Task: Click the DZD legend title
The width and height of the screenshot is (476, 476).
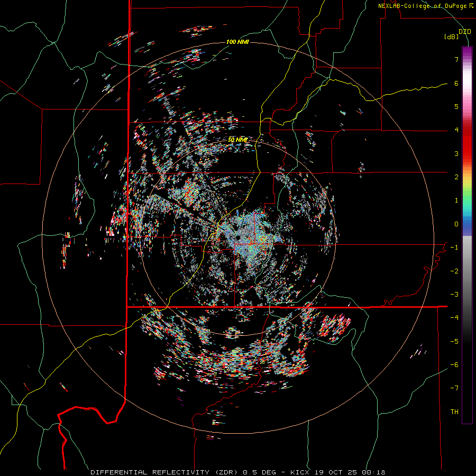Action: [x=464, y=32]
